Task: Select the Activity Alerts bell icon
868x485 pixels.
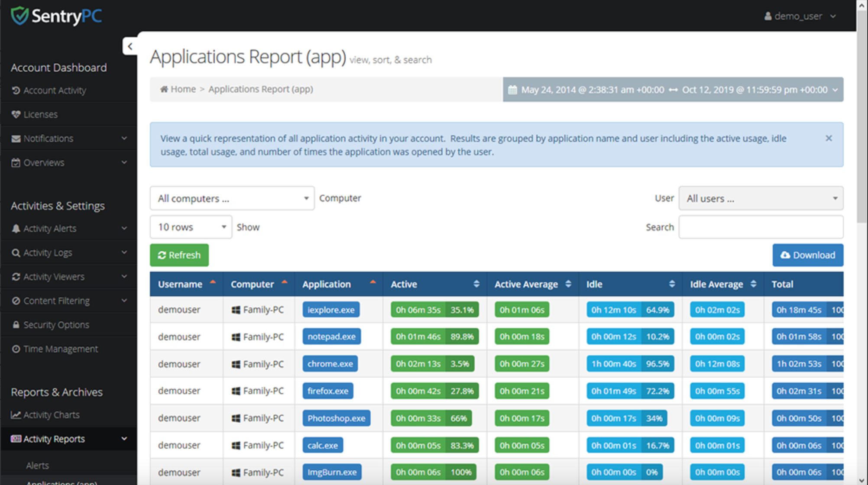Action: pos(16,228)
